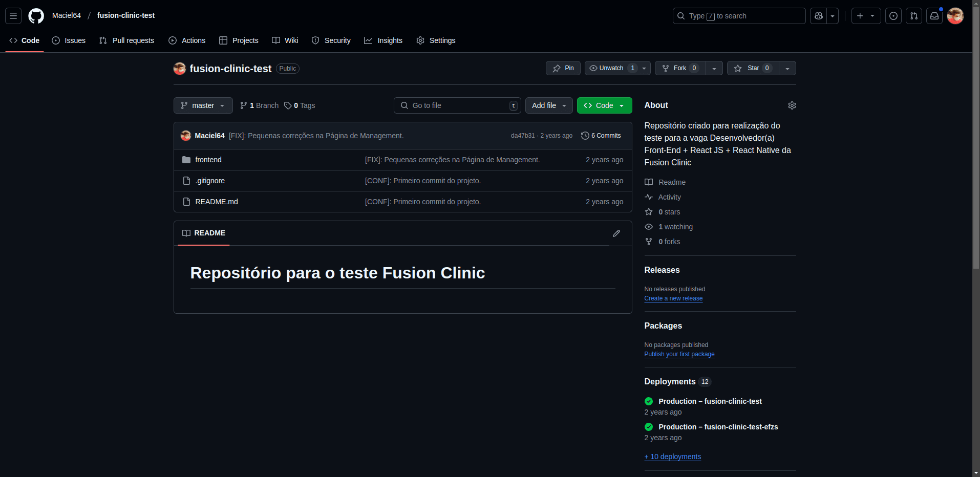The height and width of the screenshot is (477, 980).
Task: Click the commit history clock icon
Action: tap(585, 136)
